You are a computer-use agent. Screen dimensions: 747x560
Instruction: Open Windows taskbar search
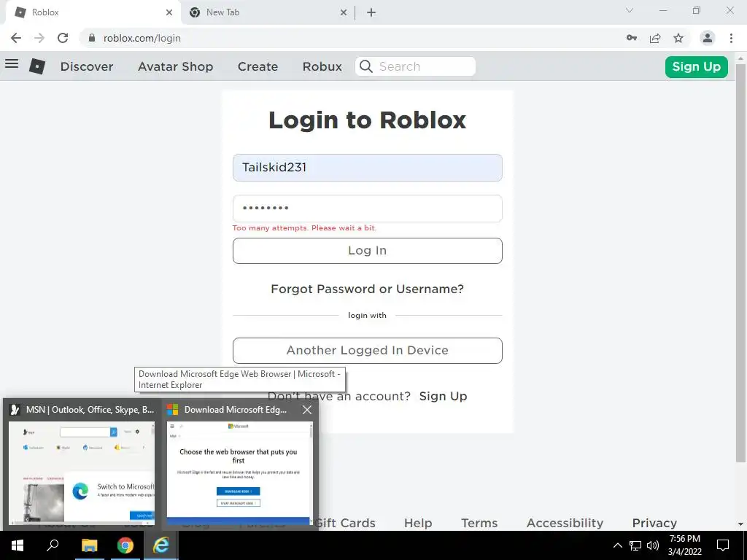tap(53, 545)
